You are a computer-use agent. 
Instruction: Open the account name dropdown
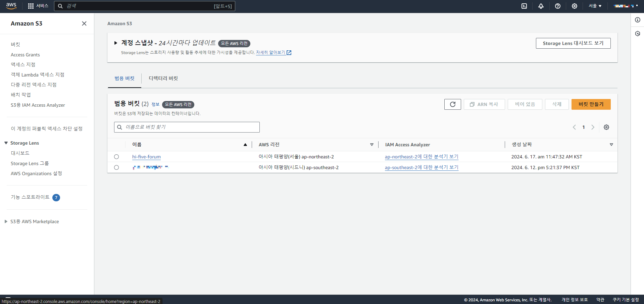pyautogui.click(x=626, y=6)
